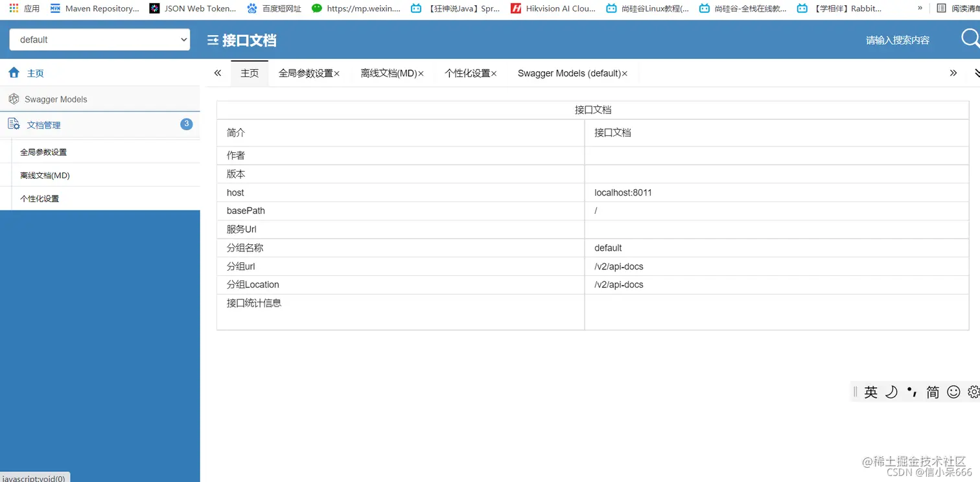Image resolution: width=980 pixels, height=482 pixels.
Task: Click the 主页 sidebar menu item
Action: tap(100, 73)
